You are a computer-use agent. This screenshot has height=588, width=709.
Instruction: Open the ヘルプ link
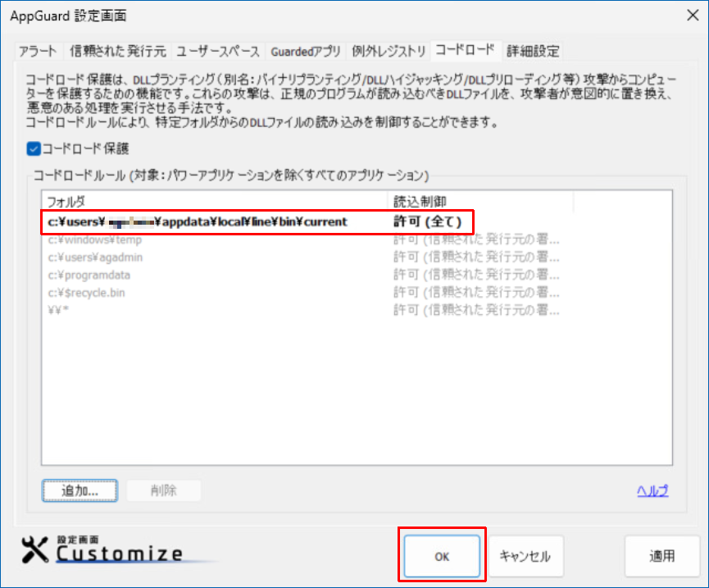coord(652,490)
